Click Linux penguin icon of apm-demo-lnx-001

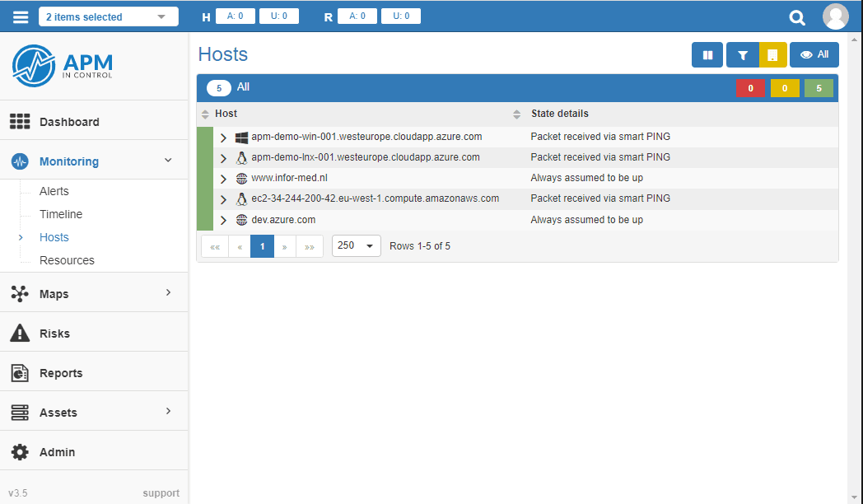coord(241,158)
